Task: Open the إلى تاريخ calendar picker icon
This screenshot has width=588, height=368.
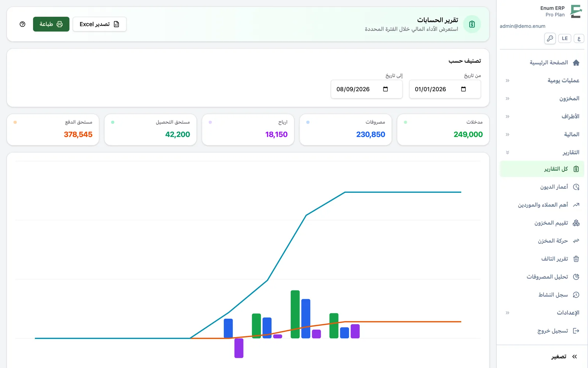Action: (x=386, y=89)
